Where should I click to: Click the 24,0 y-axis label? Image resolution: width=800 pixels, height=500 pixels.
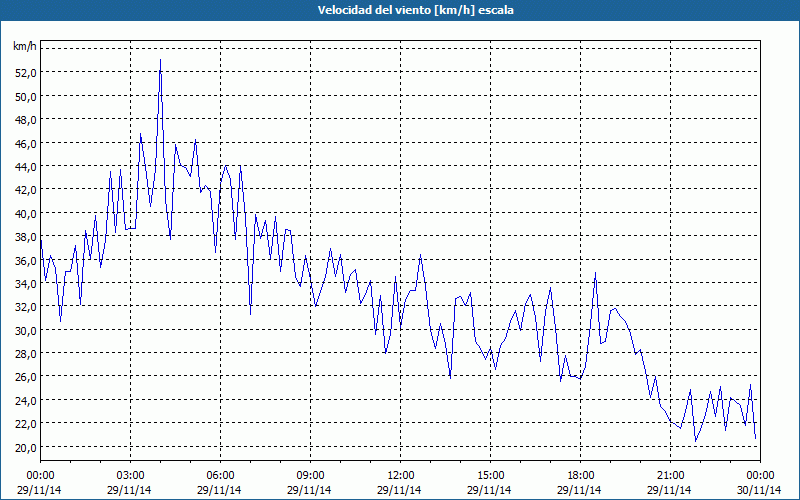coord(27,401)
